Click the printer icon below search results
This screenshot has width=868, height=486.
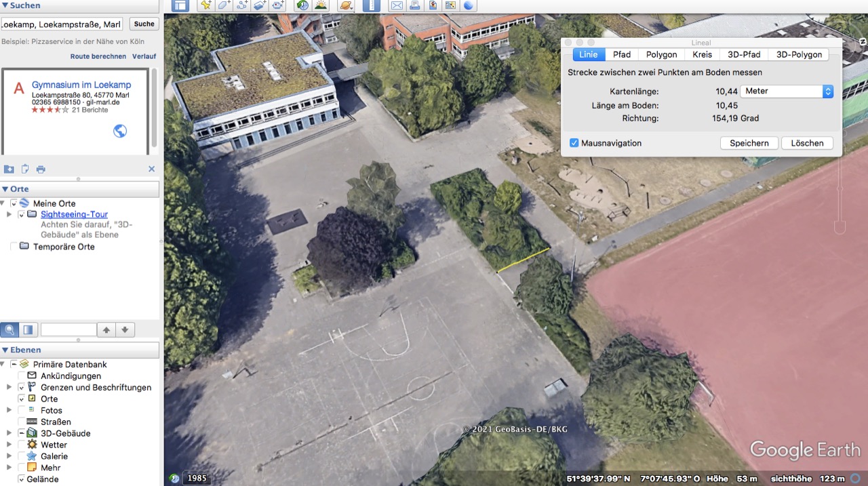(41, 169)
